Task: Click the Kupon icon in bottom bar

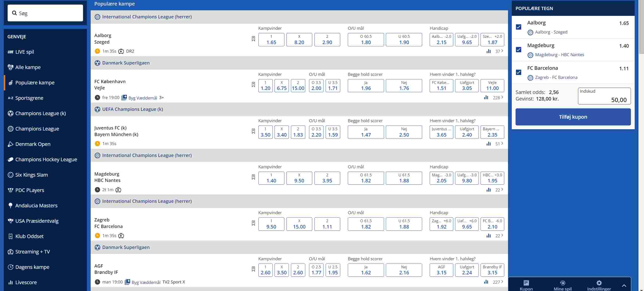Action: click(x=526, y=283)
